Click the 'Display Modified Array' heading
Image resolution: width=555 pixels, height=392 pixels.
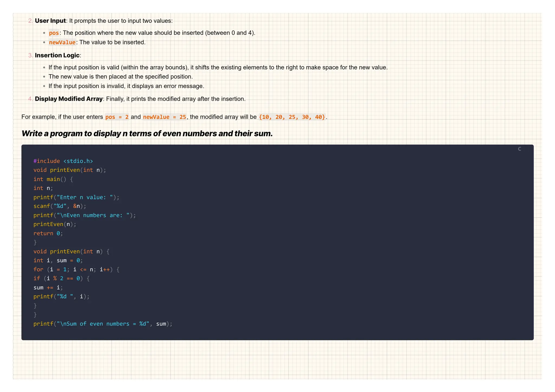point(69,99)
